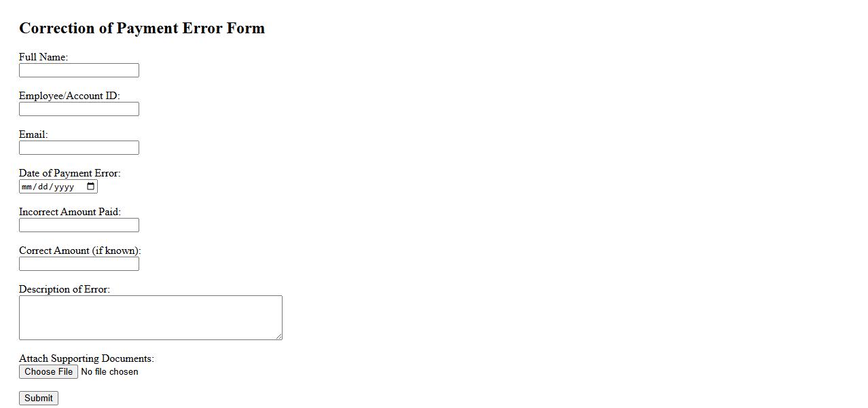Image resolution: width=868 pixels, height=408 pixels.
Task: Select the Email input field
Action: click(x=79, y=148)
